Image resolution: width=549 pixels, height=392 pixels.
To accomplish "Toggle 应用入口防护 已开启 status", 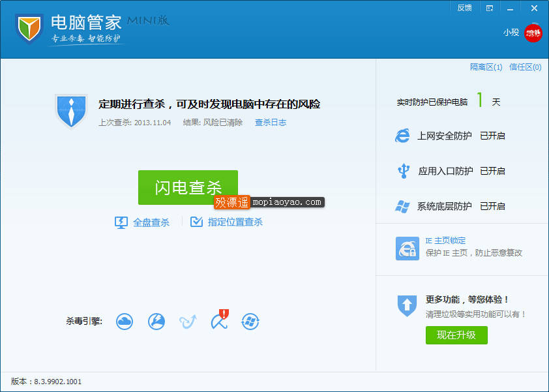I will tap(492, 171).
